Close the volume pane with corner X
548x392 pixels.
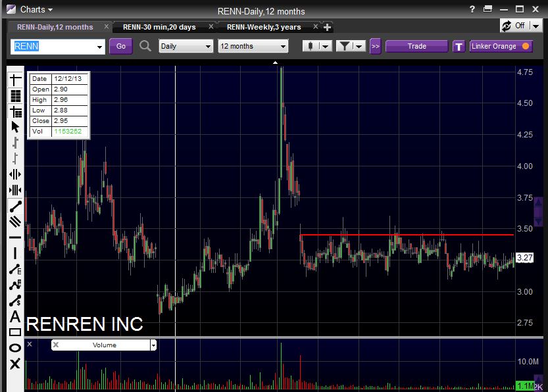[30, 344]
